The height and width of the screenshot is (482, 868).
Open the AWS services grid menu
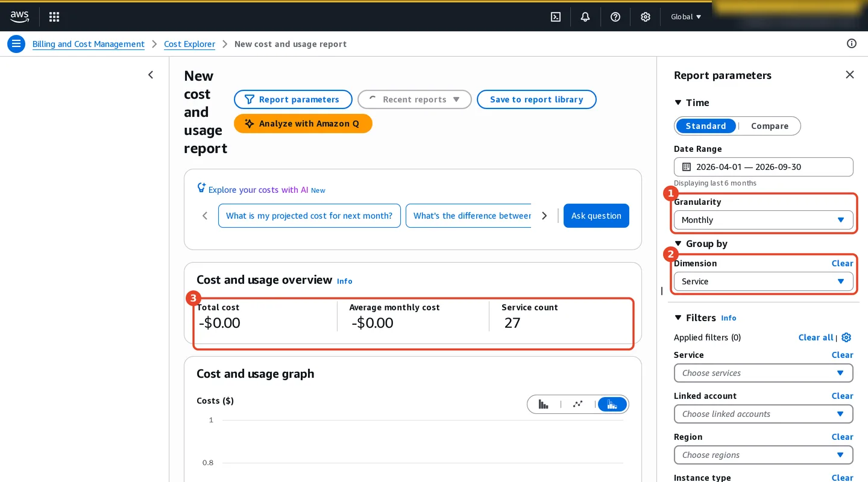(54, 17)
